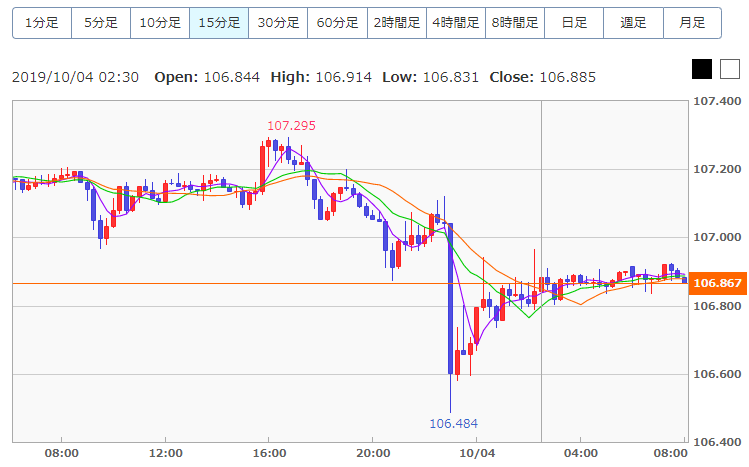This screenshot has height=467, width=749.
Task: Click the 04:00 time axis label
Action: 580,453
